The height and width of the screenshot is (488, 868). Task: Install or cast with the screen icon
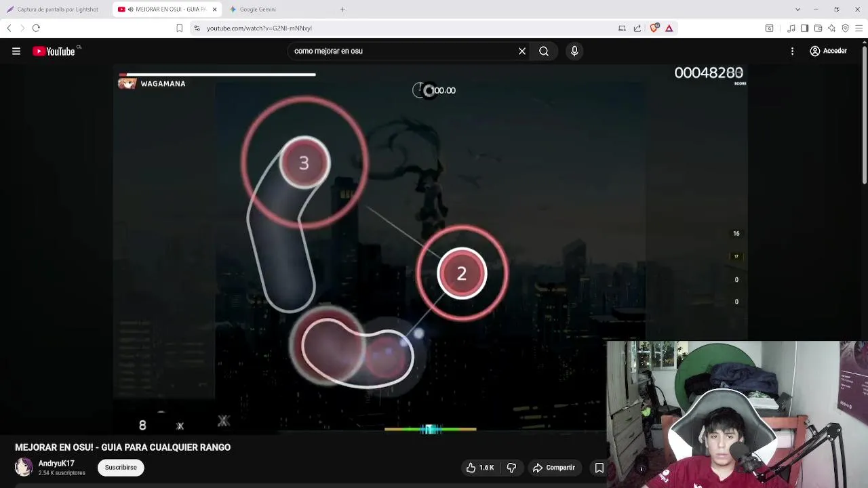point(622,28)
